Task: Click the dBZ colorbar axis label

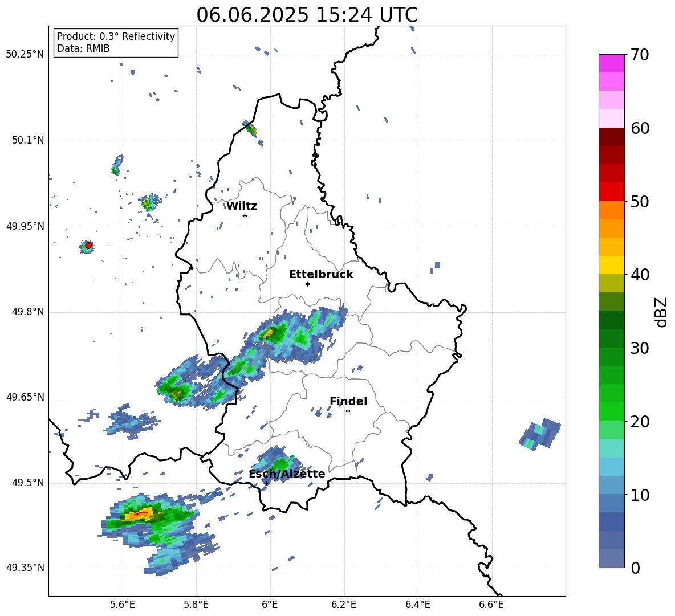Action: pyautogui.click(x=660, y=312)
